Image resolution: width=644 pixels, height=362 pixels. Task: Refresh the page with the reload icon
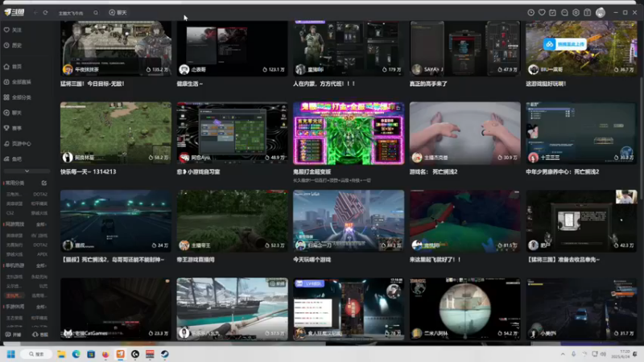pyautogui.click(x=45, y=13)
